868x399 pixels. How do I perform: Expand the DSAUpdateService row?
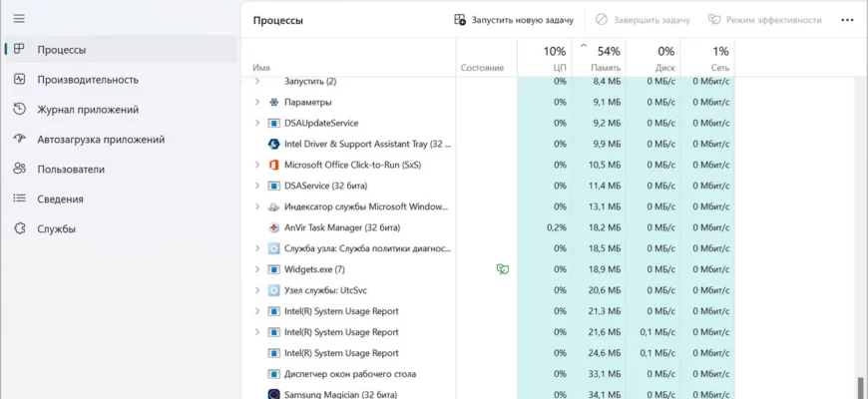(x=256, y=123)
